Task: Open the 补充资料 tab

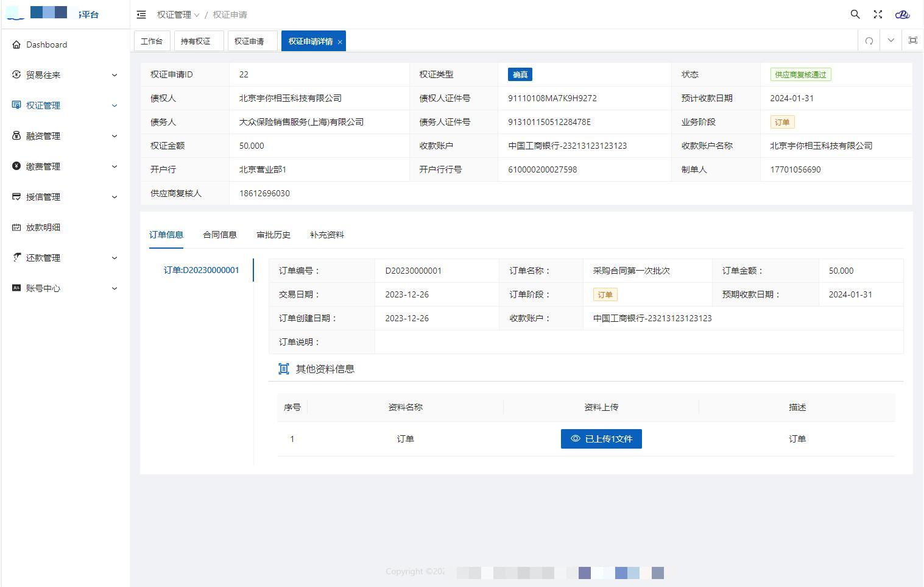Action: coord(326,235)
